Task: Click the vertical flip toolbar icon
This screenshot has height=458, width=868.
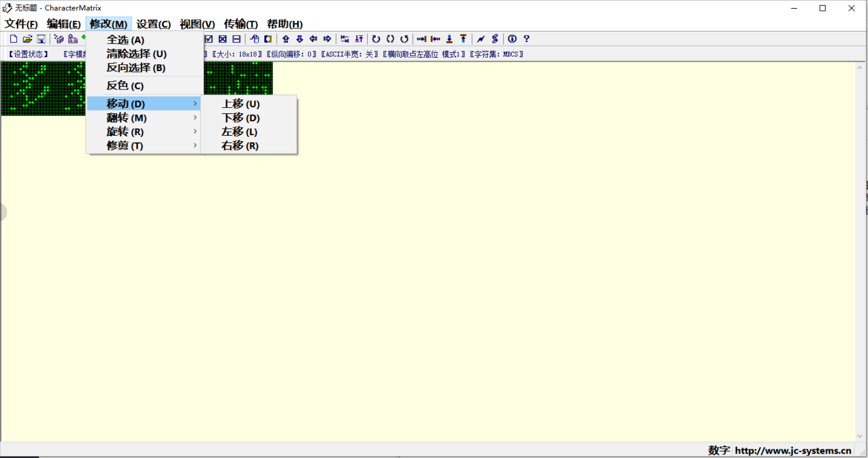Action: tap(359, 39)
